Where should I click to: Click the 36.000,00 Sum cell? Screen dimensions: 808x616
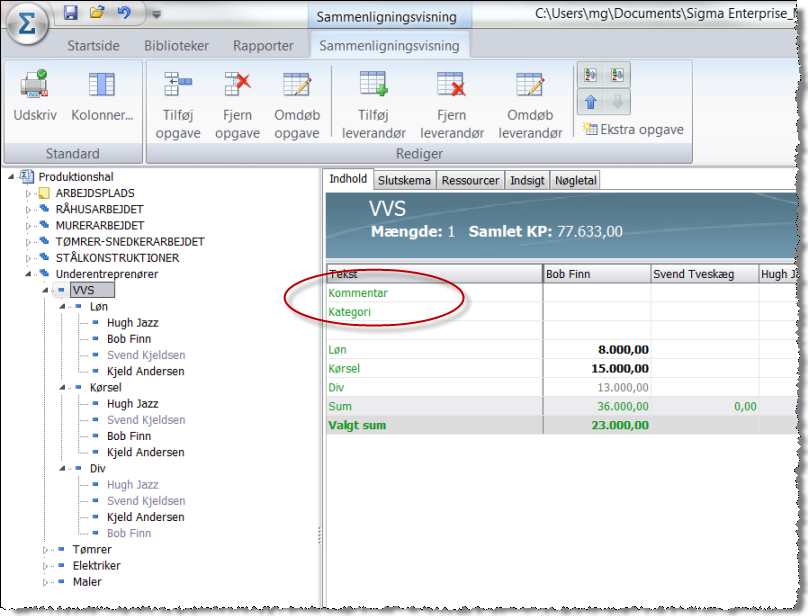597,406
